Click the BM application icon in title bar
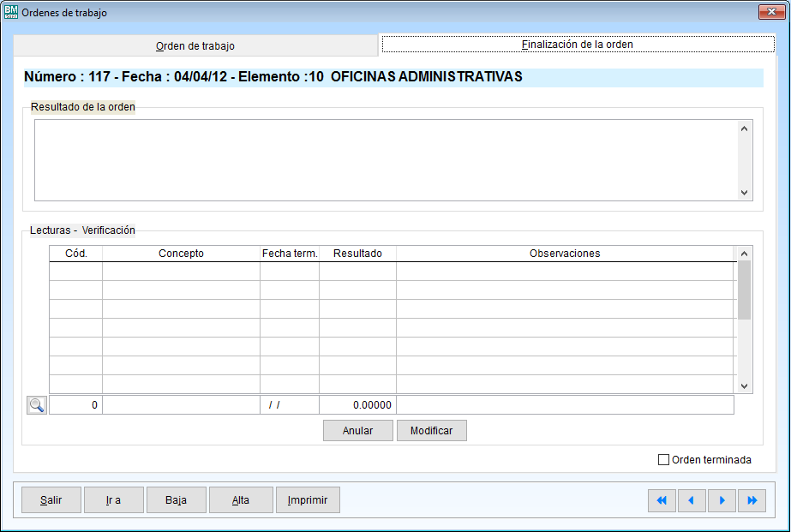The height and width of the screenshot is (532, 791). [11, 13]
